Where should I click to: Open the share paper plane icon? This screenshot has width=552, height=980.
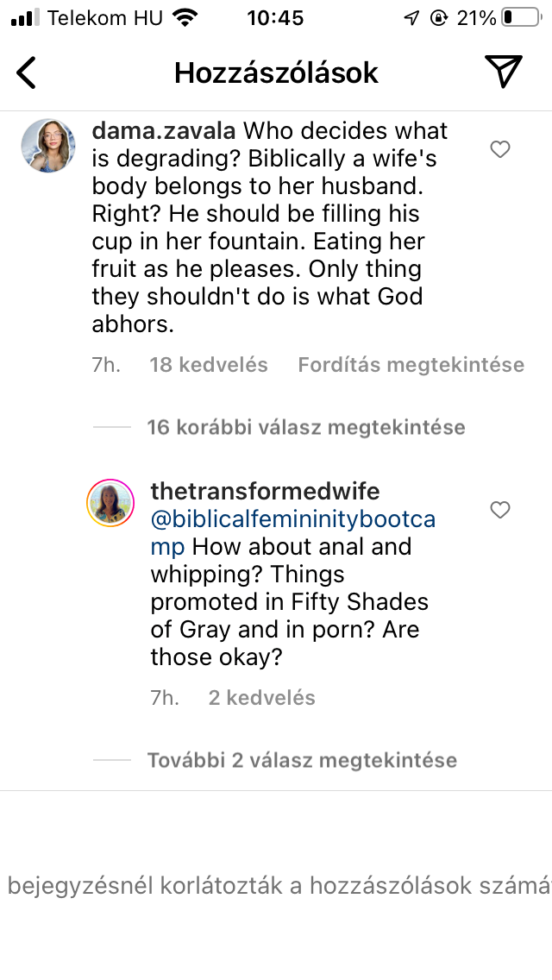tap(503, 72)
